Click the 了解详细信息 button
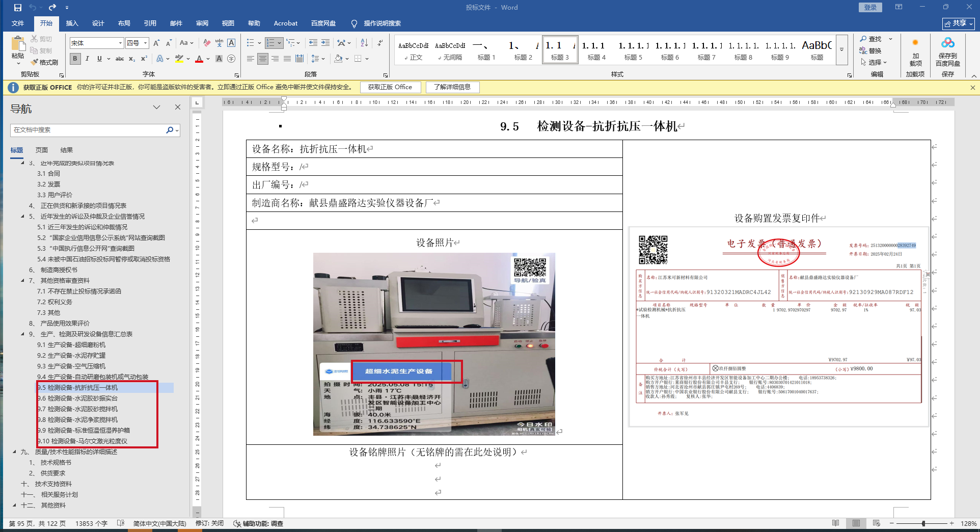Screen dimensions: 980x532 [452, 87]
